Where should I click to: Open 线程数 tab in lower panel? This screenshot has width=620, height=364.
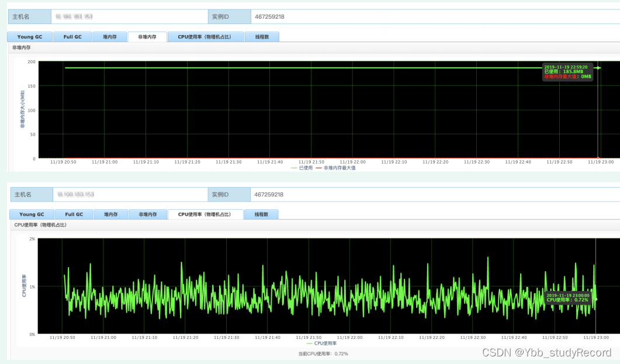261,214
